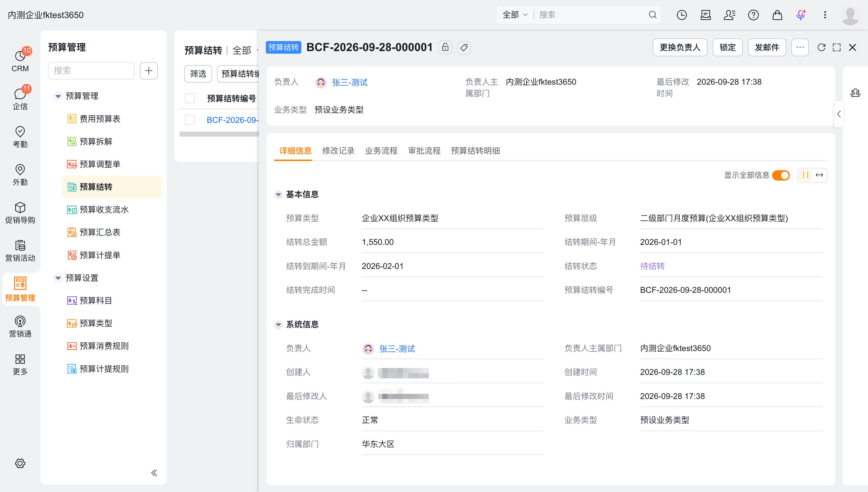Open 促销导购 module
Image resolution: width=868 pixels, height=492 pixels.
(x=20, y=212)
